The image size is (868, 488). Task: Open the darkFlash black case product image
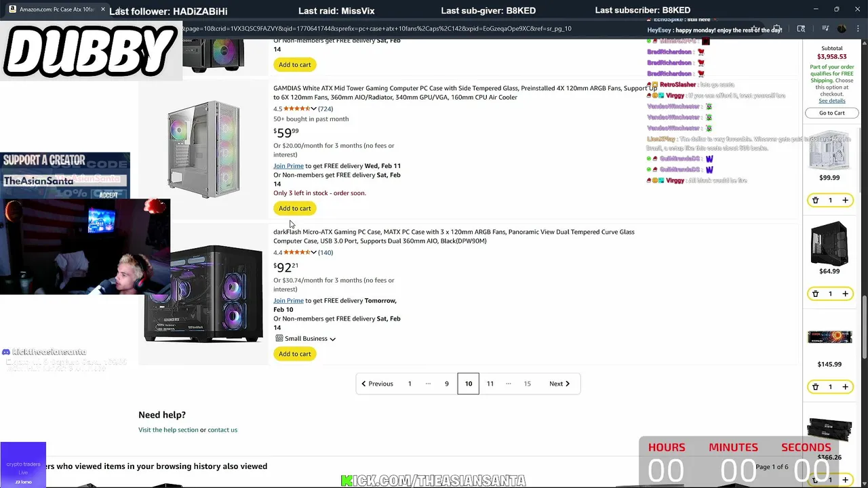point(203,295)
